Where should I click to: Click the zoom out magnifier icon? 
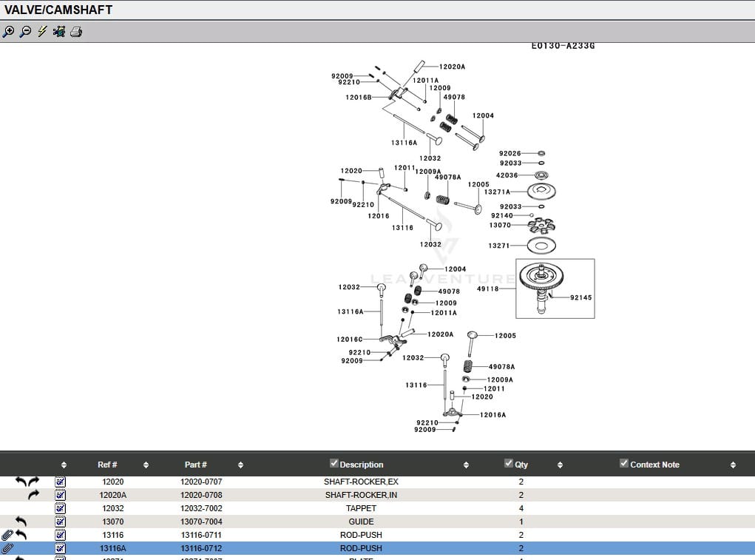tap(25, 32)
